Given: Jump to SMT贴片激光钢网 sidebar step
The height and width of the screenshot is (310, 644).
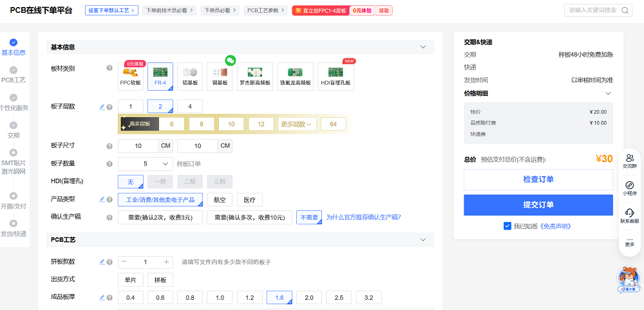Looking at the screenshot, I should 14,161.
